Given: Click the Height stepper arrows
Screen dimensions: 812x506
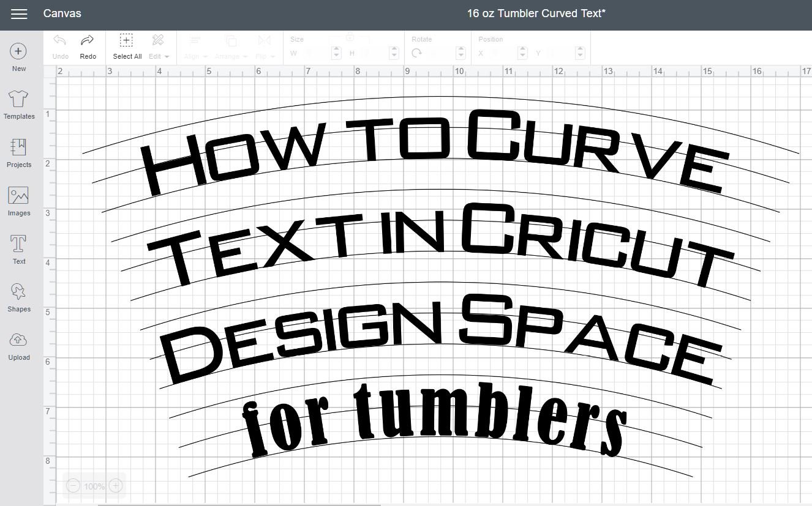Looking at the screenshot, I should click(x=394, y=54).
